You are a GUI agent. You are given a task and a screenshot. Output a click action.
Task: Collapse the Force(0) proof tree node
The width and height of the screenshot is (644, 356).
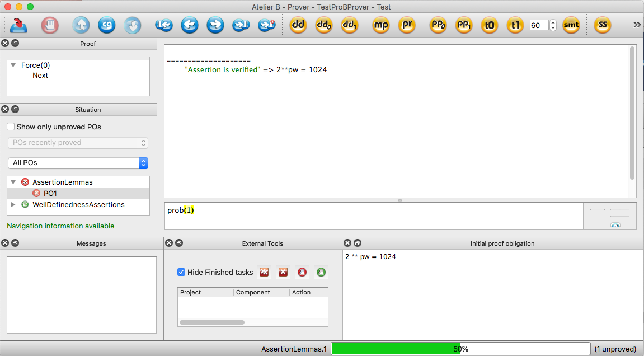pyautogui.click(x=13, y=65)
